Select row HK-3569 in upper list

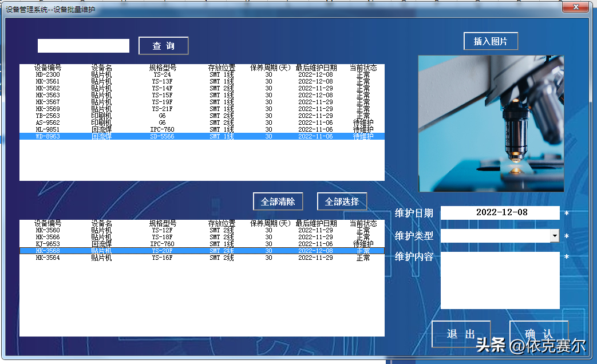pos(202,109)
